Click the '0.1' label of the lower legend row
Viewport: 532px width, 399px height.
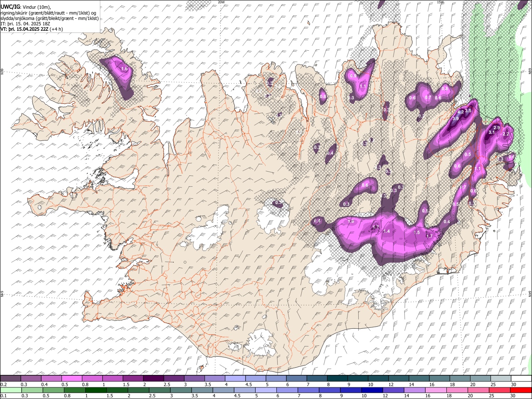pos(3,396)
